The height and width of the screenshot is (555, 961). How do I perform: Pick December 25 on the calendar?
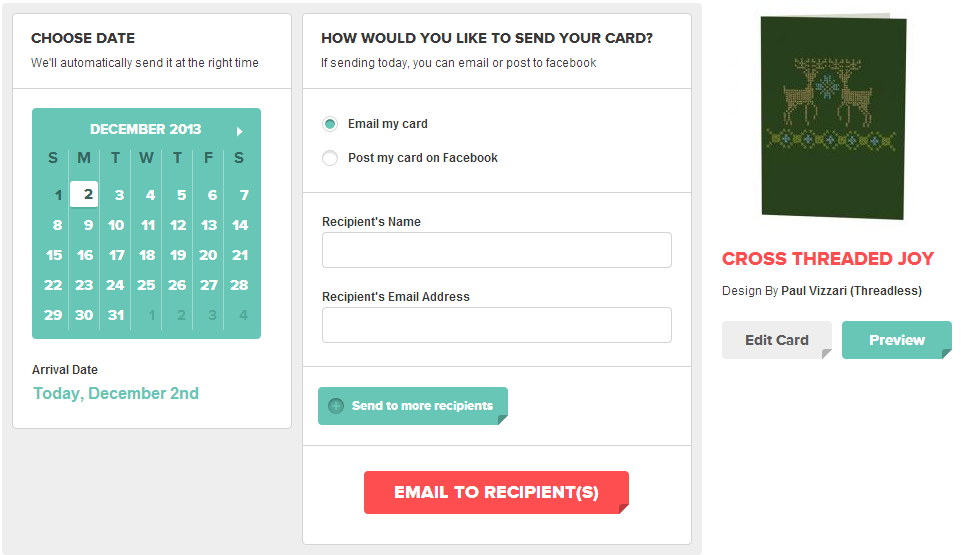(x=146, y=285)
